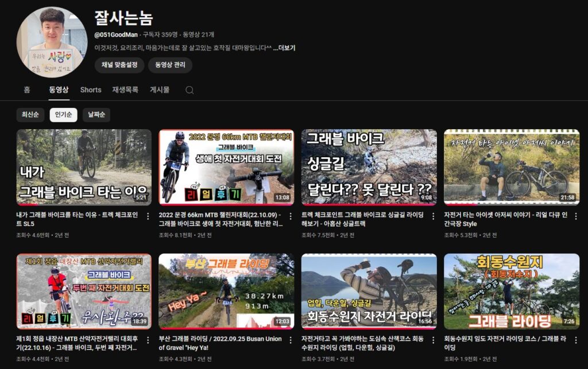Open the 회동수원지 그래블 라이딩 thumbnail
The image size is (588, 369).
511,291
